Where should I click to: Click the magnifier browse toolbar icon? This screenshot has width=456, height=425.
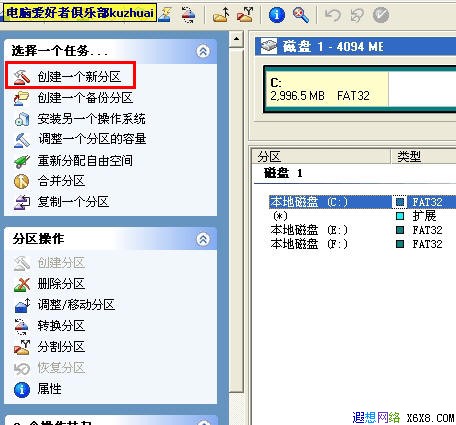pyautogui.click(x=300, y=15)
